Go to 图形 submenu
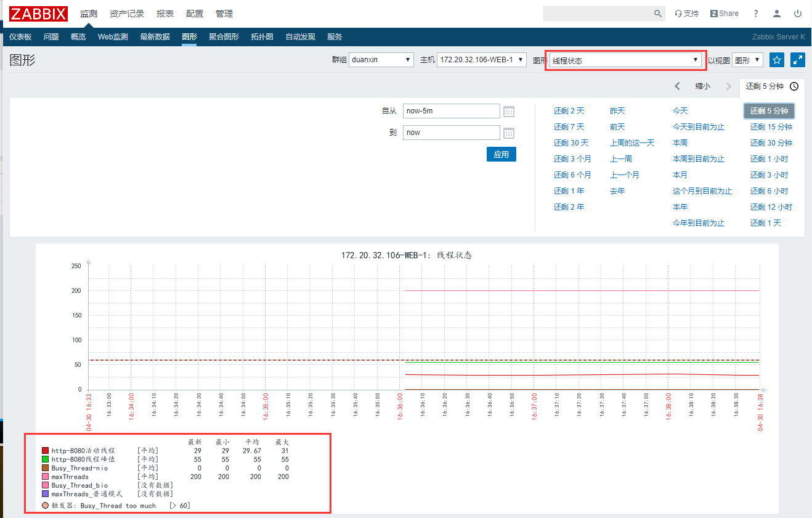Image resolution: width=812 pixels, height=518 pixels. [190, 37]
